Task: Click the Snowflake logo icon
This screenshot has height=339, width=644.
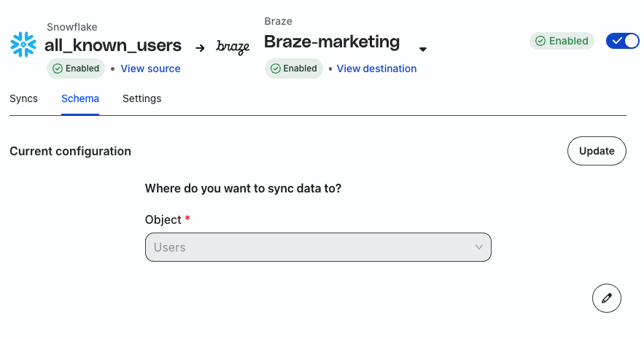Action: tap(23, 44)
